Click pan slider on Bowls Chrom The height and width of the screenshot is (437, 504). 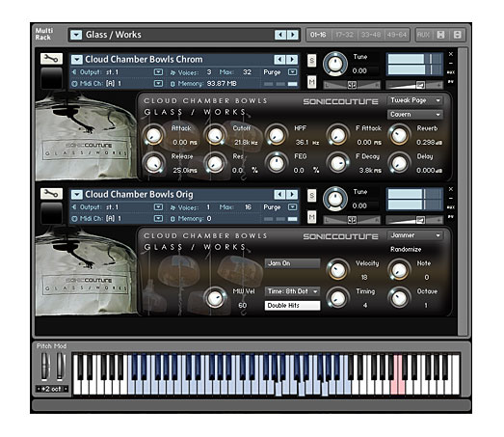(352, 85)
